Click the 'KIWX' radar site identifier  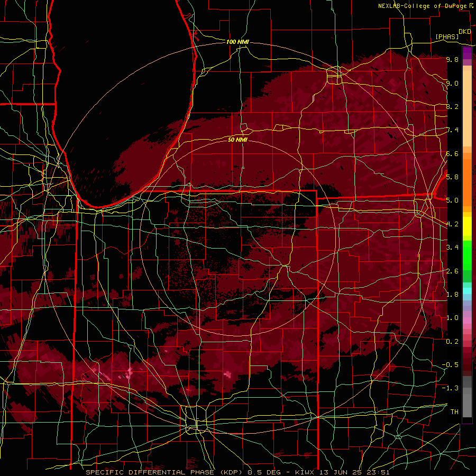point(305,472)
